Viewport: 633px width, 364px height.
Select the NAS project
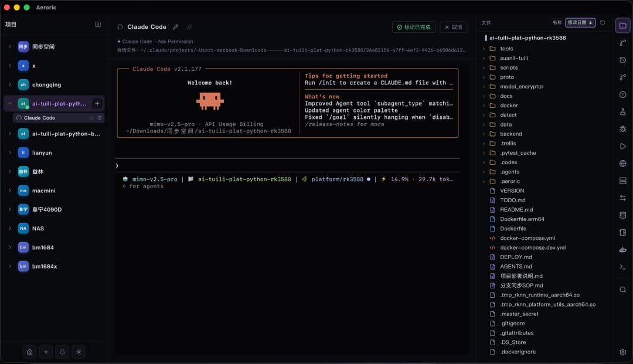(54, 229)
